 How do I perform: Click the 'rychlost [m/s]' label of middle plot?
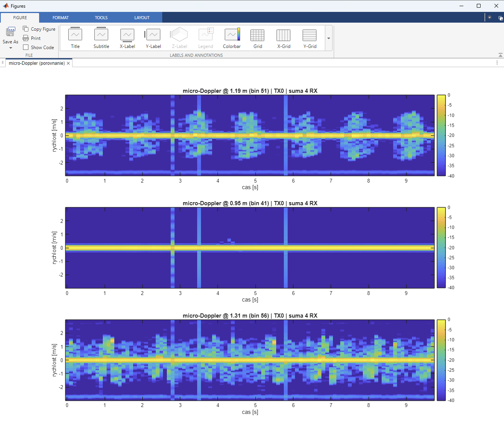click(x=54, y=248)
